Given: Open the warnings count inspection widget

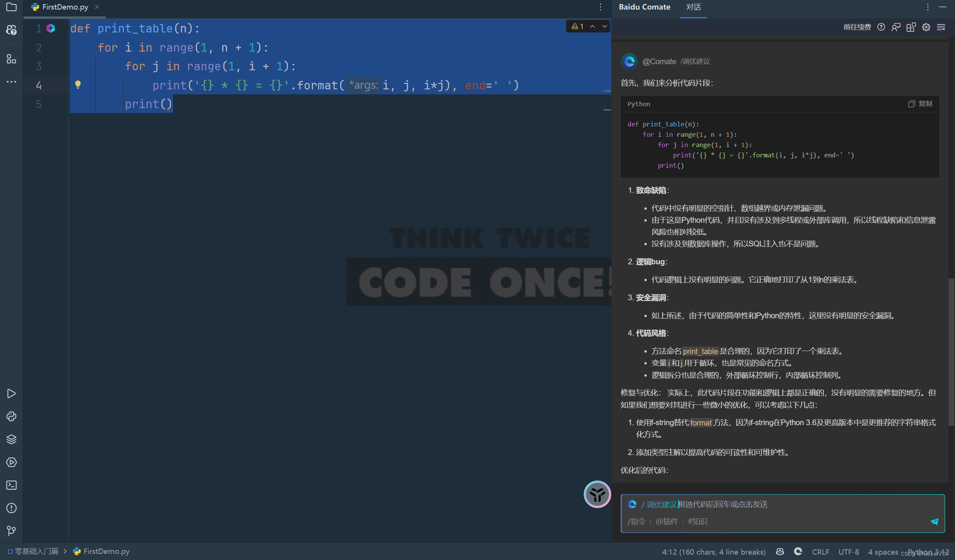Looking at the screenshot, I should pos(578,26).
